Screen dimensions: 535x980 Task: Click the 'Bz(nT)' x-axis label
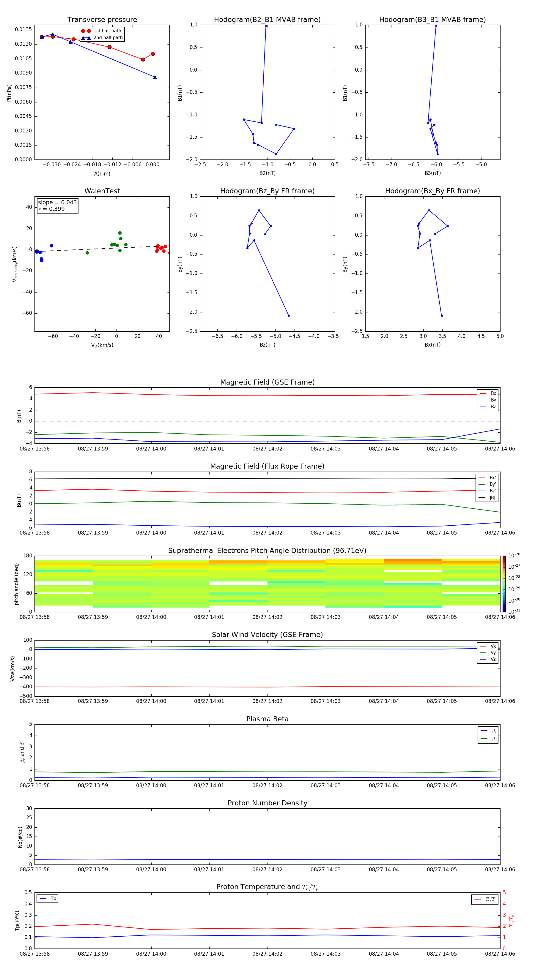(267, 345)
